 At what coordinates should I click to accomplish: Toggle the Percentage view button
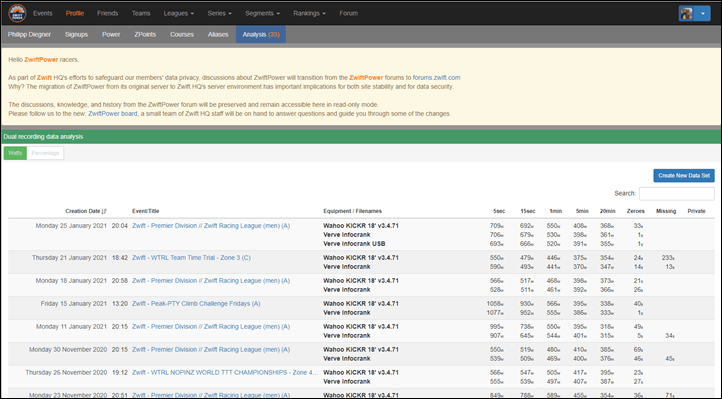(x=45, y=153)
